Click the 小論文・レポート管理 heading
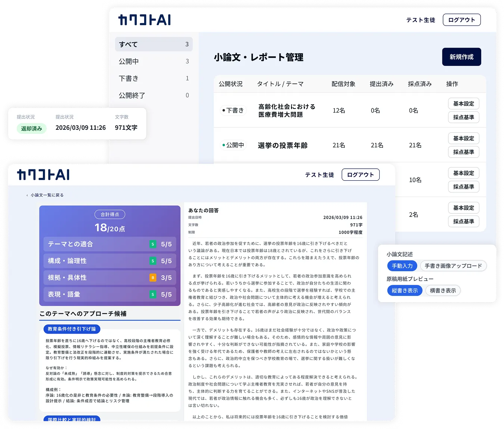The width and height of the screenshot is (504, 429). click(x=259, y=57)
